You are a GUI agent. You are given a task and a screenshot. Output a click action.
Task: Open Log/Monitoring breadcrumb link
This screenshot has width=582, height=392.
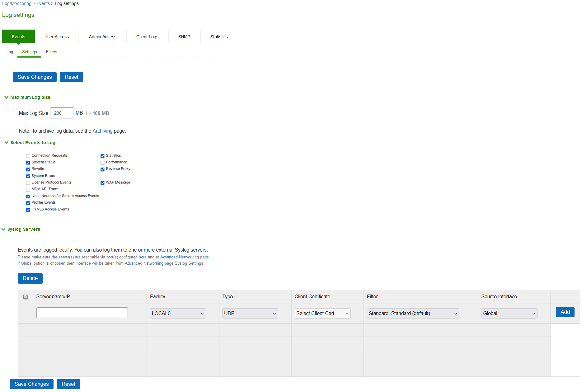tap(17, 3)
